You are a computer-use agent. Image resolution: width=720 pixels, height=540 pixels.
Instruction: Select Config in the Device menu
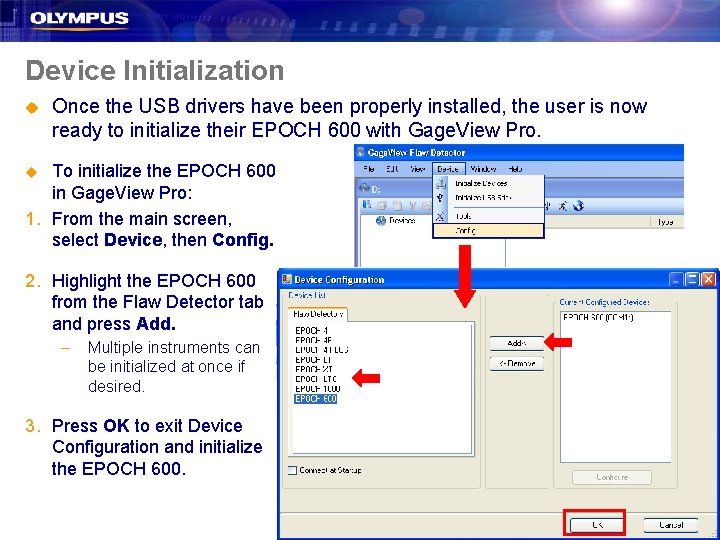(489, 231)
